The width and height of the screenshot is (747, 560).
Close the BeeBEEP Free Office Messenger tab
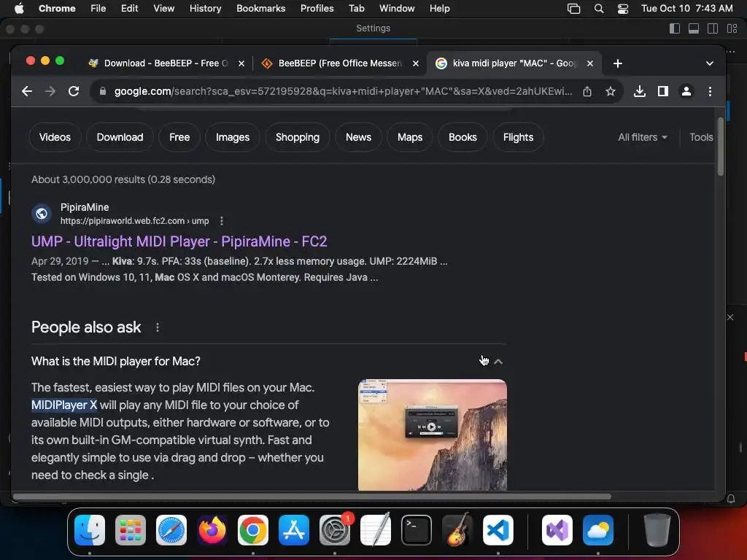(x=415, y=63)
